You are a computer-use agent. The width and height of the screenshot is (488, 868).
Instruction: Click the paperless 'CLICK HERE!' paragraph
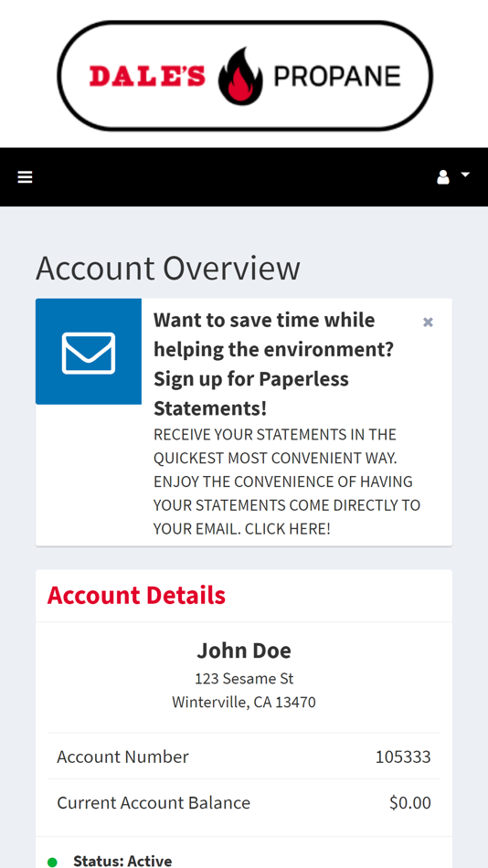[287, 482]
